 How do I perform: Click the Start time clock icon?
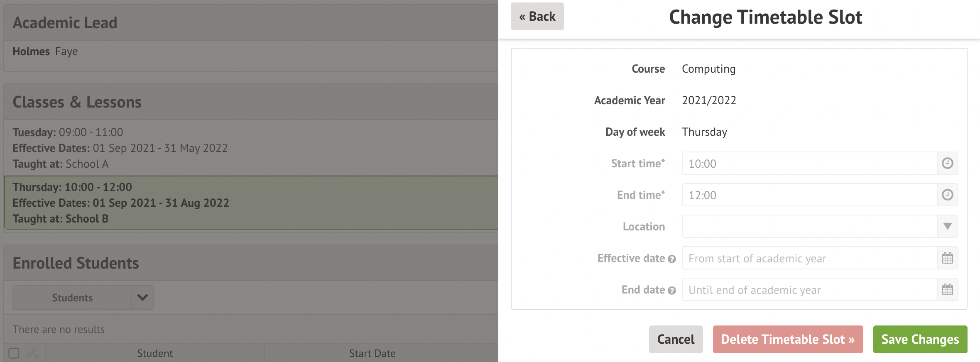(947, 163)
